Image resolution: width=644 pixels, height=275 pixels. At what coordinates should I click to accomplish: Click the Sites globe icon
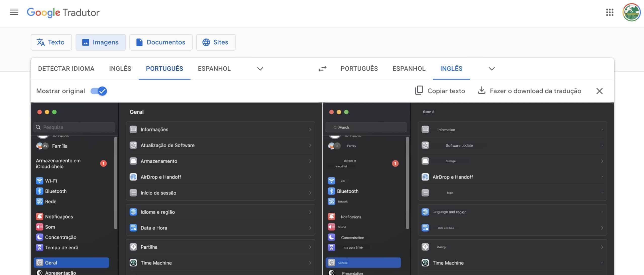[x=207, y=42]
